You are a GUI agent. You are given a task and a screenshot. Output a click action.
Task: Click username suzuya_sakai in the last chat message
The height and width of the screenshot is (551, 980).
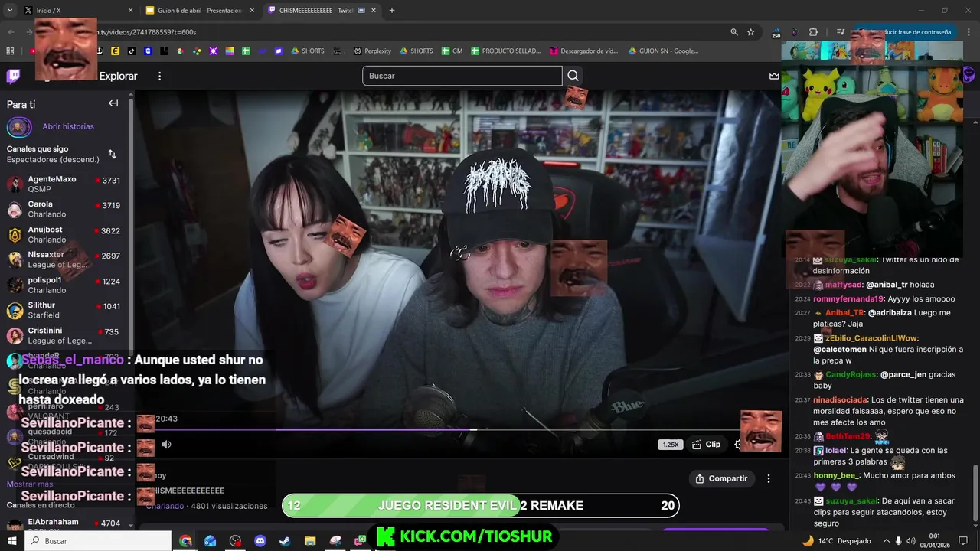click(851, 500)
